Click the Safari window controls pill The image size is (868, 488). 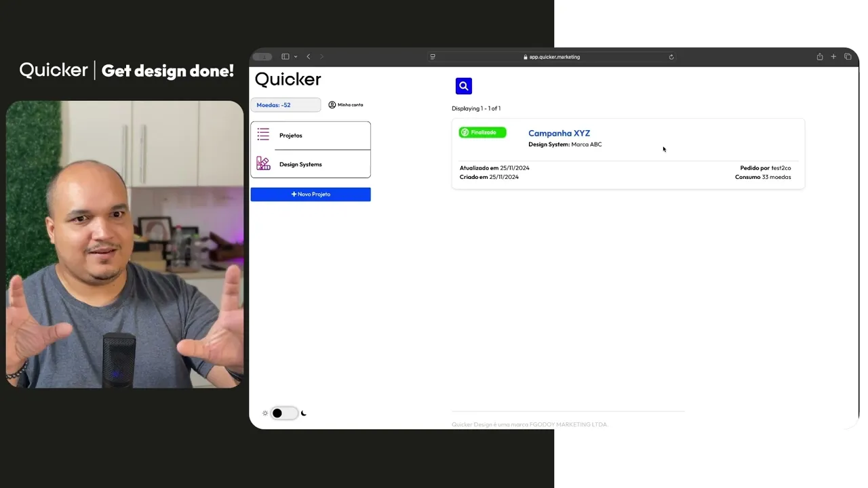tap(262, 57)
